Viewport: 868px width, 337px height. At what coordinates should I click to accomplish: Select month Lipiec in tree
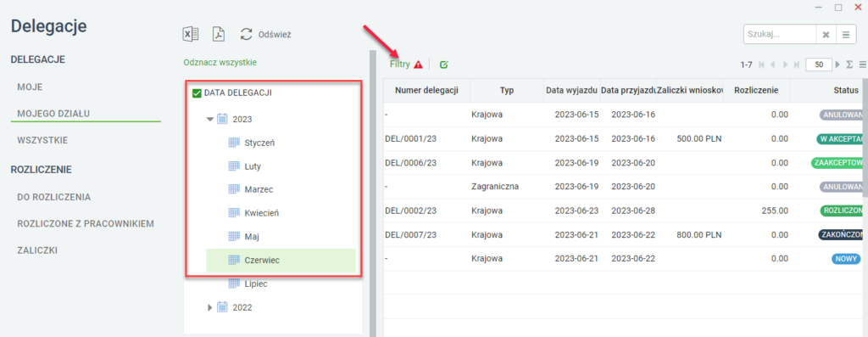point(248,284)
